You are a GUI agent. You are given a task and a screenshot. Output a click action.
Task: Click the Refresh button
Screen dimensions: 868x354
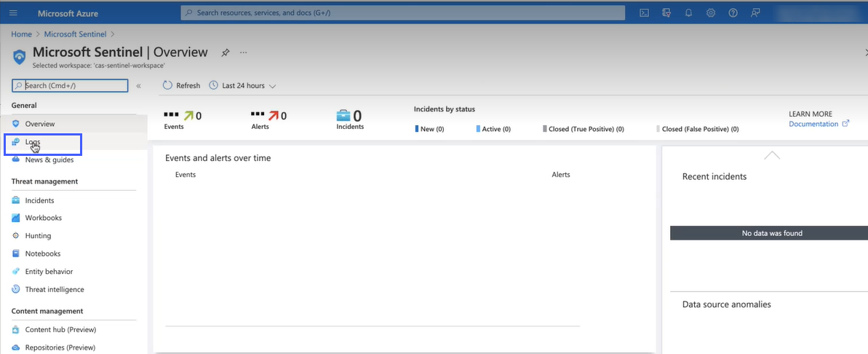point(182,85)
